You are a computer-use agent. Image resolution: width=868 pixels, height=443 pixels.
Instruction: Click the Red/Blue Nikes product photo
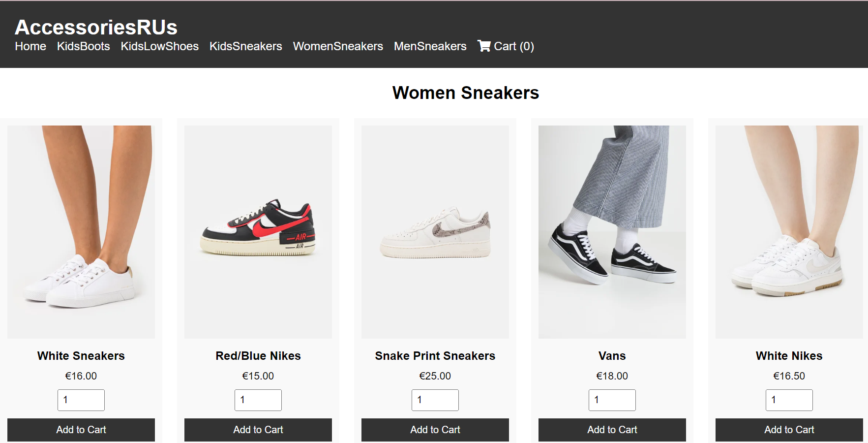pos(258,231)
